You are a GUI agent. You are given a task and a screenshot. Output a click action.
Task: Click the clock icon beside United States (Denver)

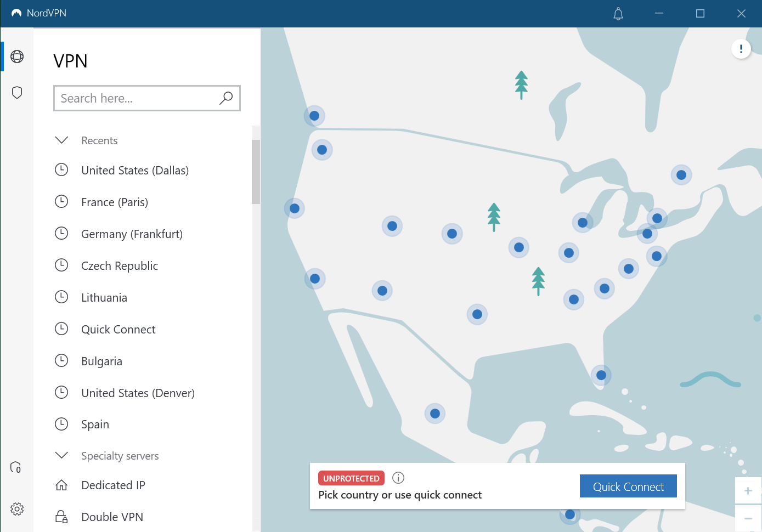pos(61,393)
